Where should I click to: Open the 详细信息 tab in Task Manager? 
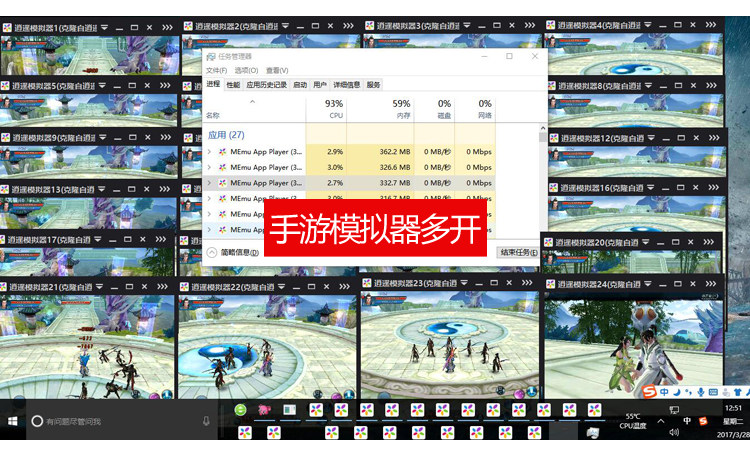pos(346,85)
